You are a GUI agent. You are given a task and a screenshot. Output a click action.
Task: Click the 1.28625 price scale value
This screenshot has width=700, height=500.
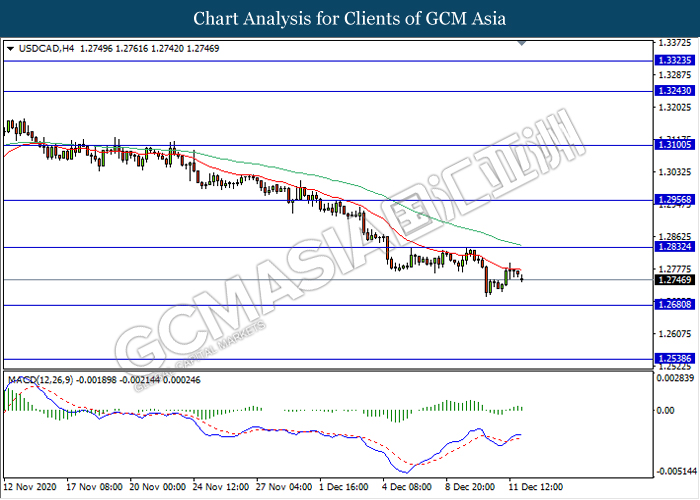pos(675,236)
